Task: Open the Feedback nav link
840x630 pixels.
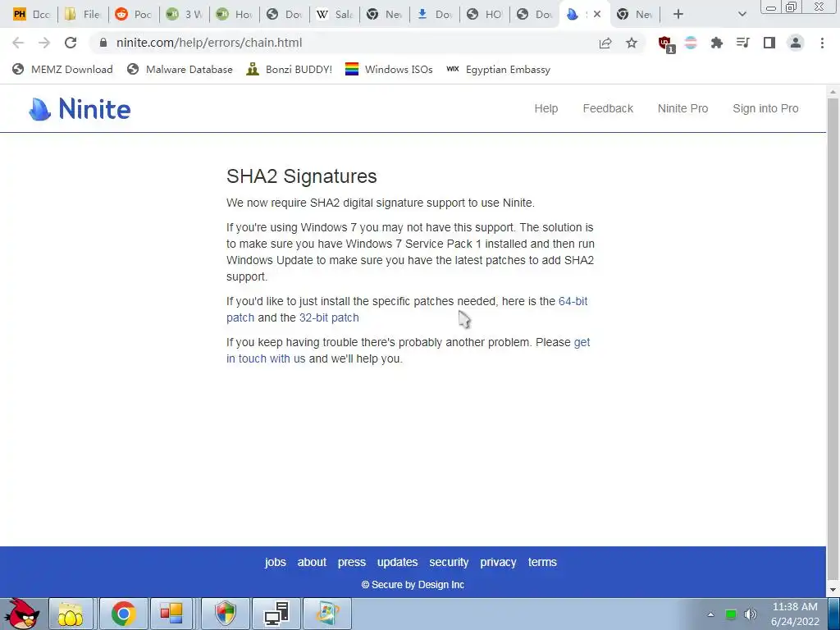Action: 608,109
